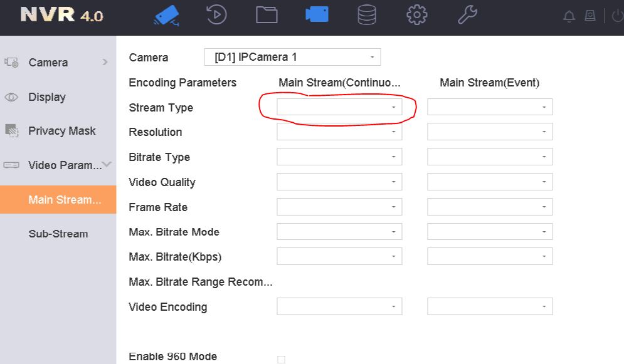Enable the 960 Mode checkbox
This screenshot has height=364, width=624.
point(281,359)
